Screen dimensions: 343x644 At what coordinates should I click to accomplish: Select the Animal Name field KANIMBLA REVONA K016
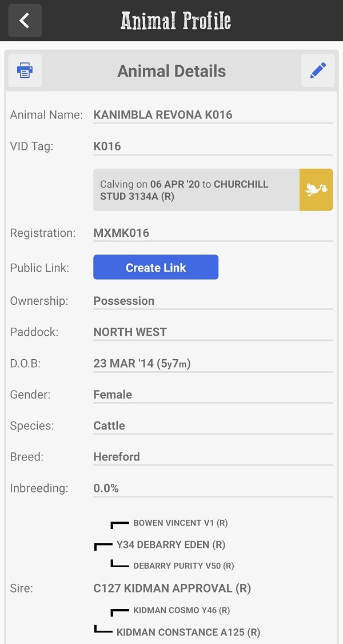pyautogui.click(x=213, y=115)
